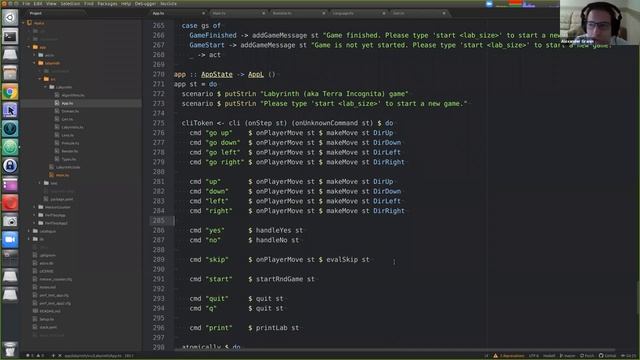Click AppL type in line 270
The width and height of the screenshot is (640, 360).
[x=256, y=74]
